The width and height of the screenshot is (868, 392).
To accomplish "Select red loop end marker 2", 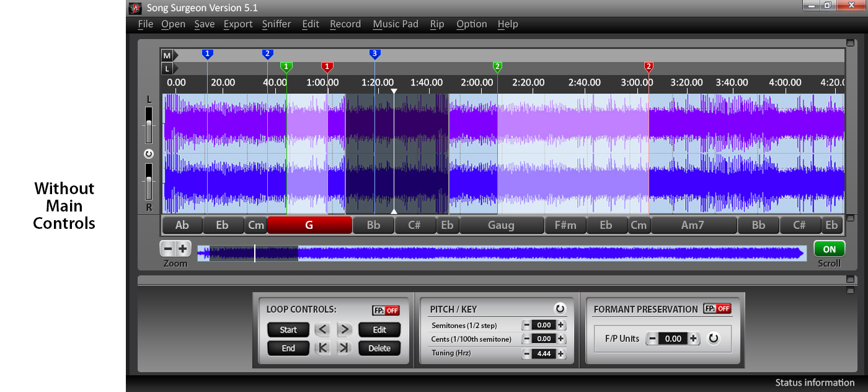I will (x=649, y=67).
